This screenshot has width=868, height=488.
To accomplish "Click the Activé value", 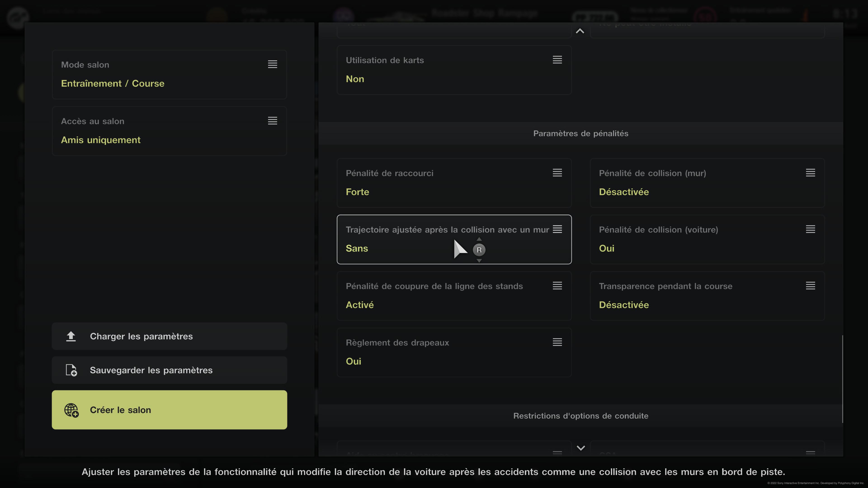I will point(360,305).
